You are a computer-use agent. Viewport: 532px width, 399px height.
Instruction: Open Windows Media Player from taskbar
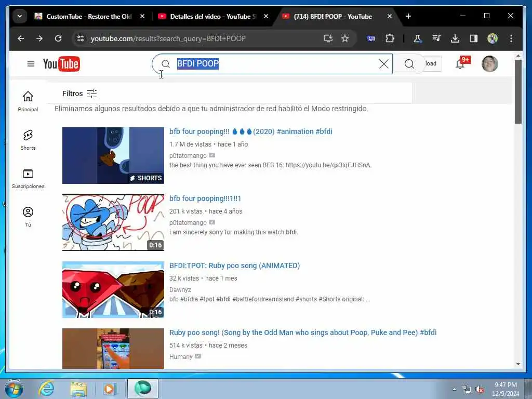pos(109,389)
